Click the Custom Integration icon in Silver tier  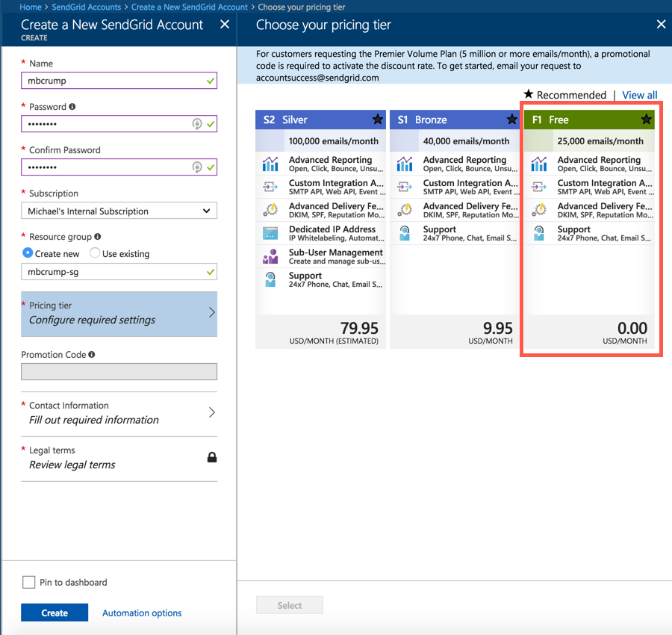tap(270, 187)
